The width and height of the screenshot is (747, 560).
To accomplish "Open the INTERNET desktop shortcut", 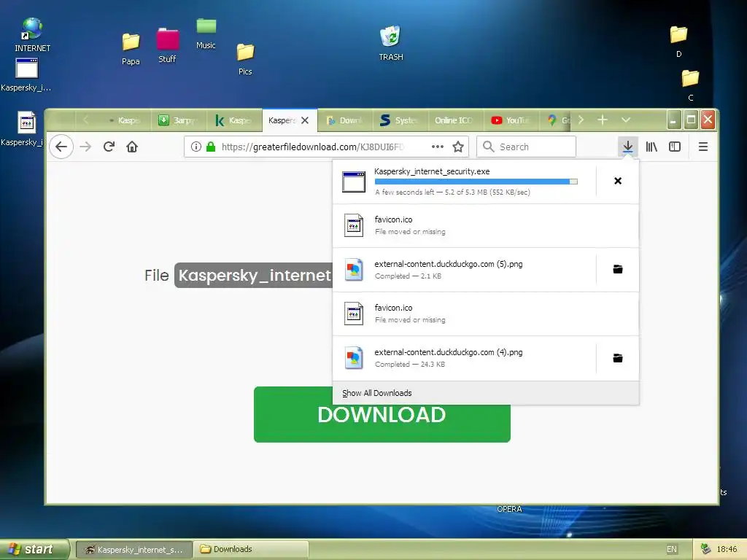I will [x=32, y=34].
